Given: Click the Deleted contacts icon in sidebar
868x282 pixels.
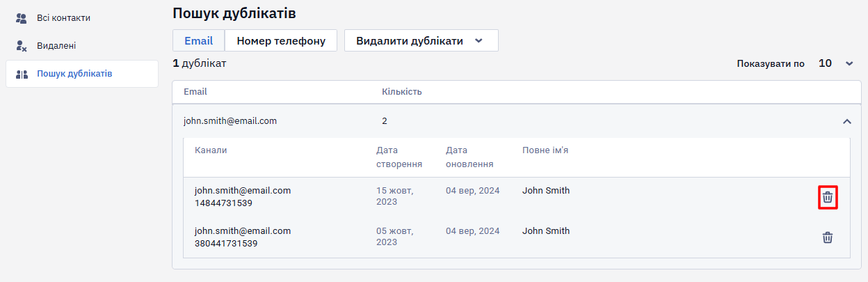Looking at the screenshot, I should pos(21,46).
